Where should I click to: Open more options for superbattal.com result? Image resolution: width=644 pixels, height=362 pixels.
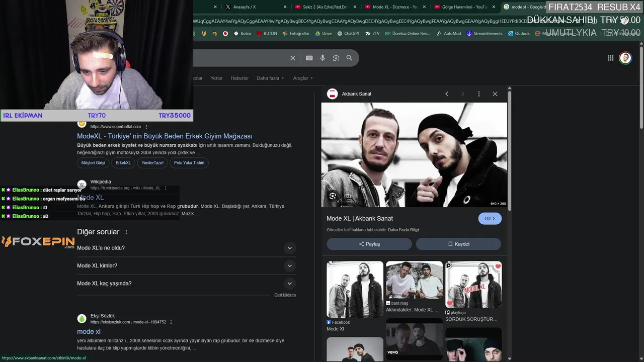[x=146, y=127]
